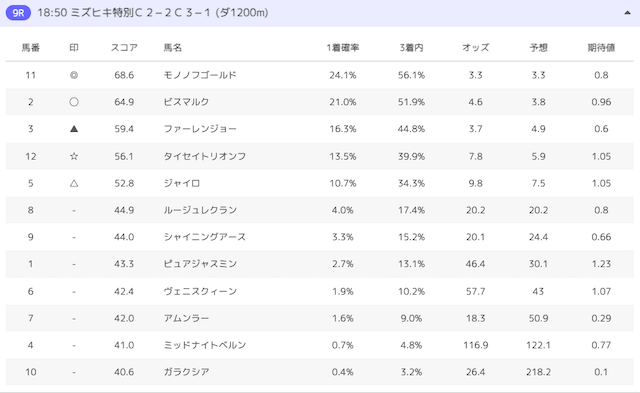
Task: Collapse the 9R race panel arrow
Action: pyautogui.click(x=627, y=13)
